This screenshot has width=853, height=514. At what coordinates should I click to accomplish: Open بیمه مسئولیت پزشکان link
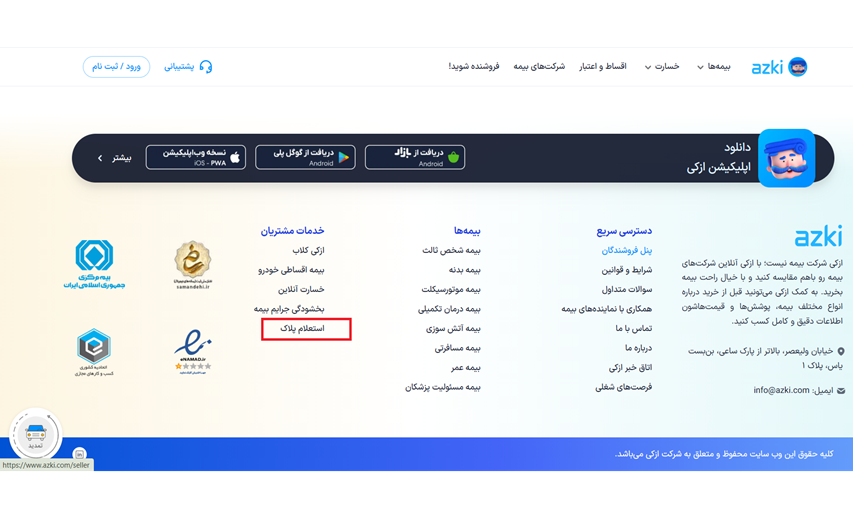443,387
